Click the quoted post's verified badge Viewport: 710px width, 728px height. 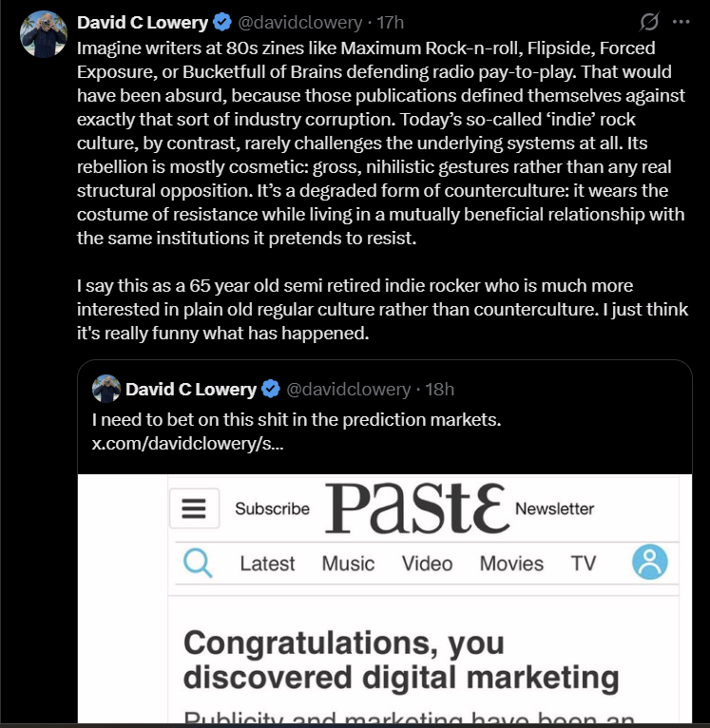[271, 389]
